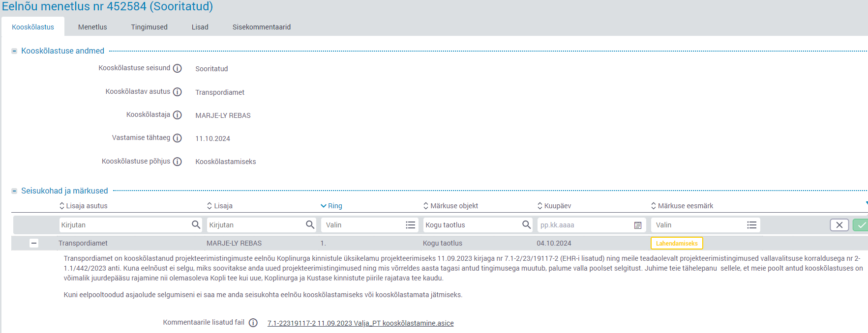
Task: Click the Kooskõlastamiseks reason value
Action: [x=226, y=162]
